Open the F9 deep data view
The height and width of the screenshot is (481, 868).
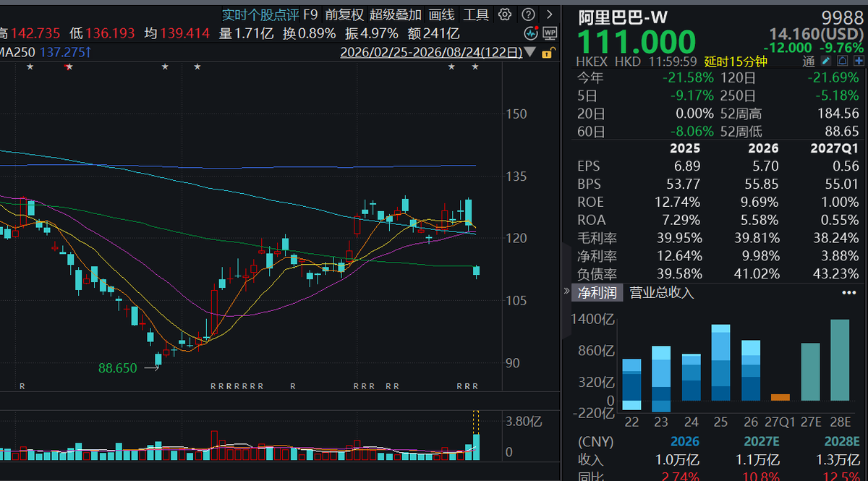[x=310, y=14]
